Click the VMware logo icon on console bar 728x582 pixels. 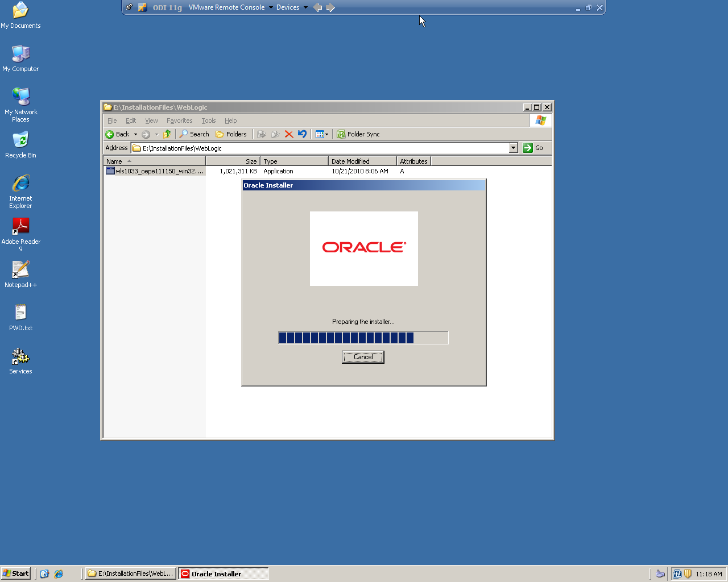tap(143, 7)
